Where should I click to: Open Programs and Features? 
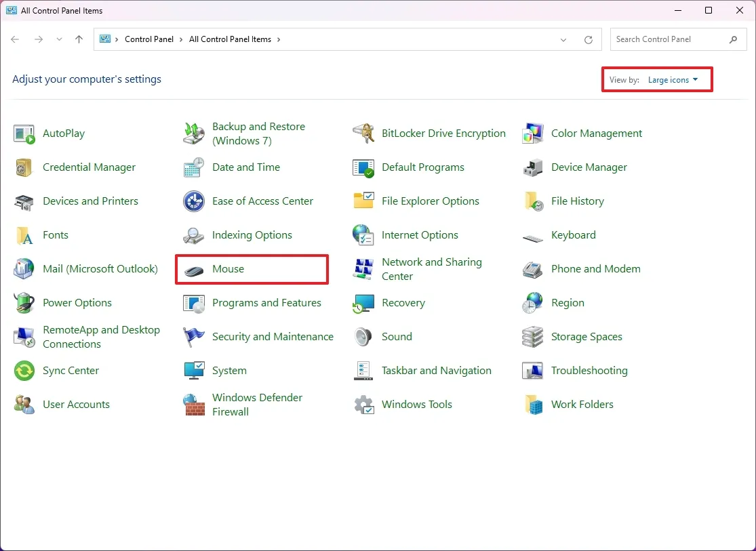(266, 303)
